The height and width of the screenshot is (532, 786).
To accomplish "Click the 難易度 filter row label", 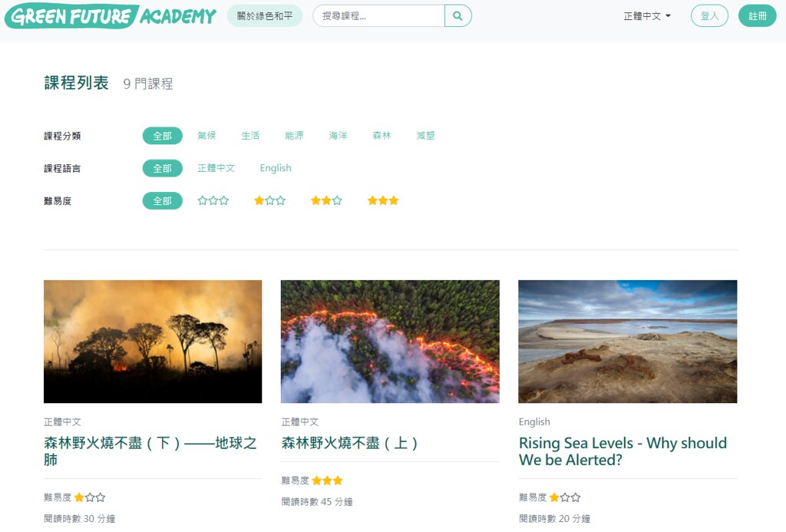I will click(x=58, y=201).
